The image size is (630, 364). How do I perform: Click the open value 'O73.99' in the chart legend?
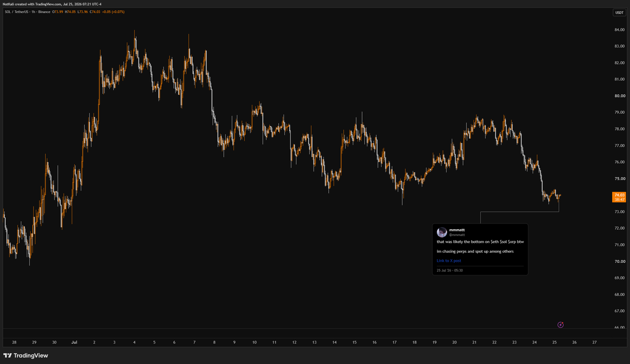coord(58,12)
